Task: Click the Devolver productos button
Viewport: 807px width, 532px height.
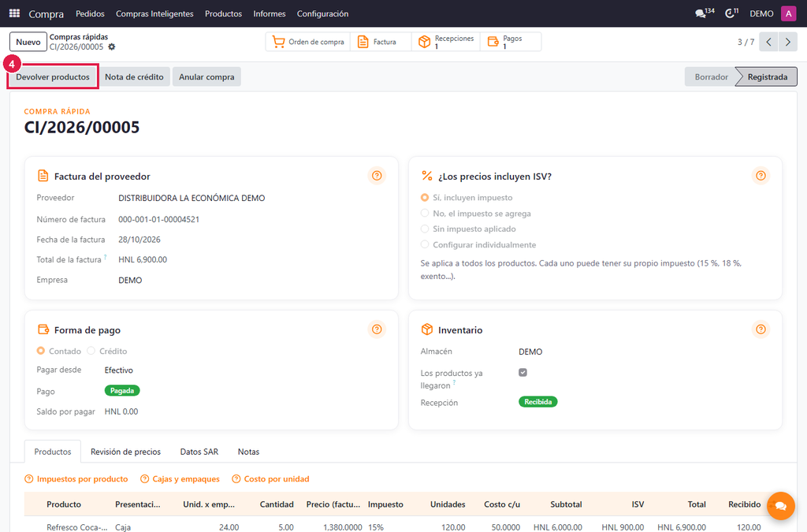Action: pyautogui.click(x=53, y=76)
